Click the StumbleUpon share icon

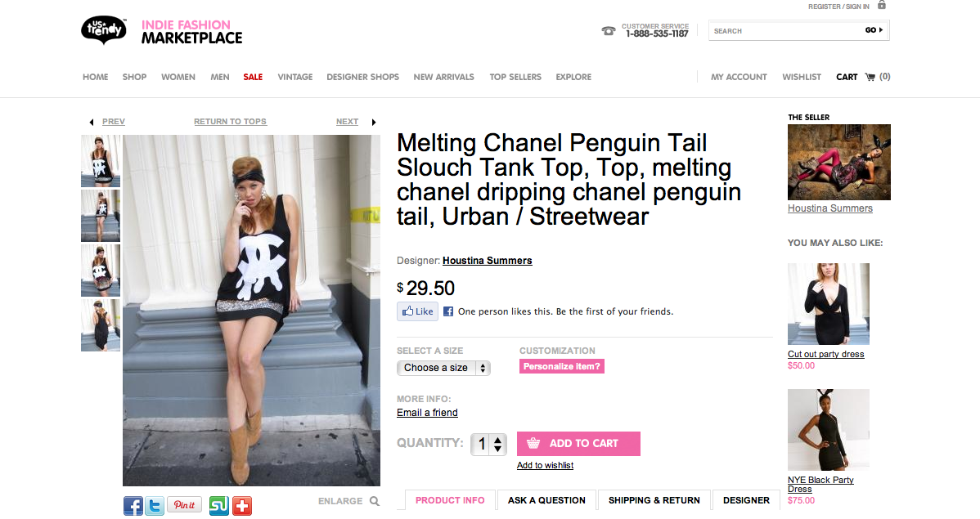coord(219,506)
